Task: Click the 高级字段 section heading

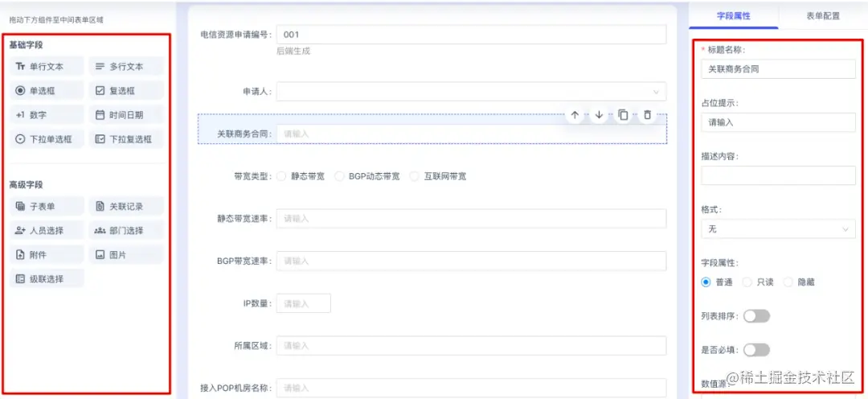Action: point(26,184)
